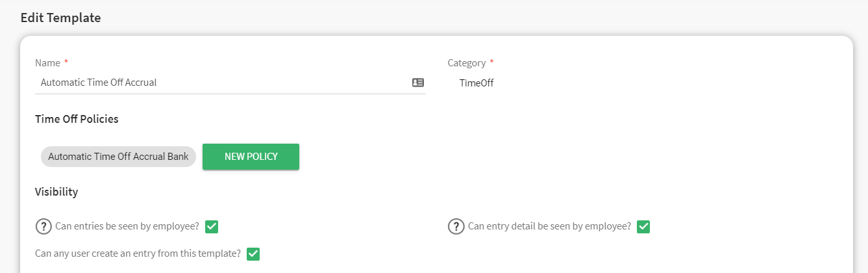Toggle 'Can entry detail be seen by employee?' checkbox

tap(643, 227)
